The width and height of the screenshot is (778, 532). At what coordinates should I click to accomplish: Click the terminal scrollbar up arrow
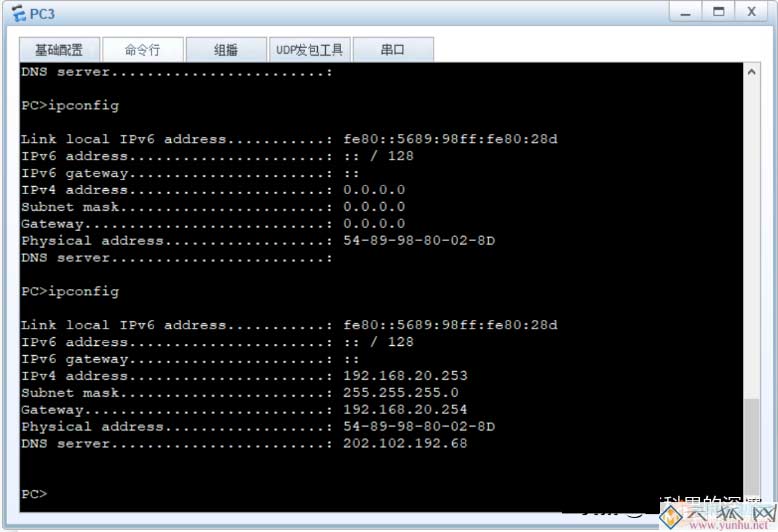tap(751, 72)
